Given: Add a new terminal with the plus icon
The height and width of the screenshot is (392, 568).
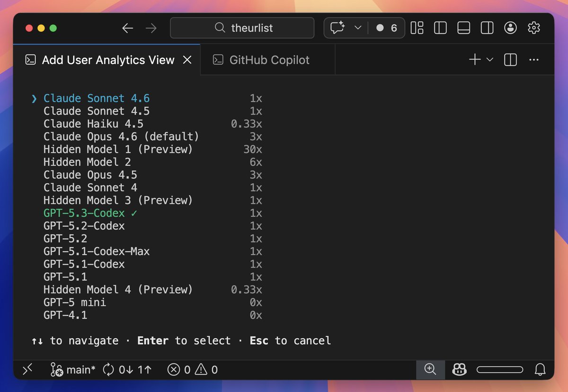Looking at the screenshot, I should click(x=475, y=60).
